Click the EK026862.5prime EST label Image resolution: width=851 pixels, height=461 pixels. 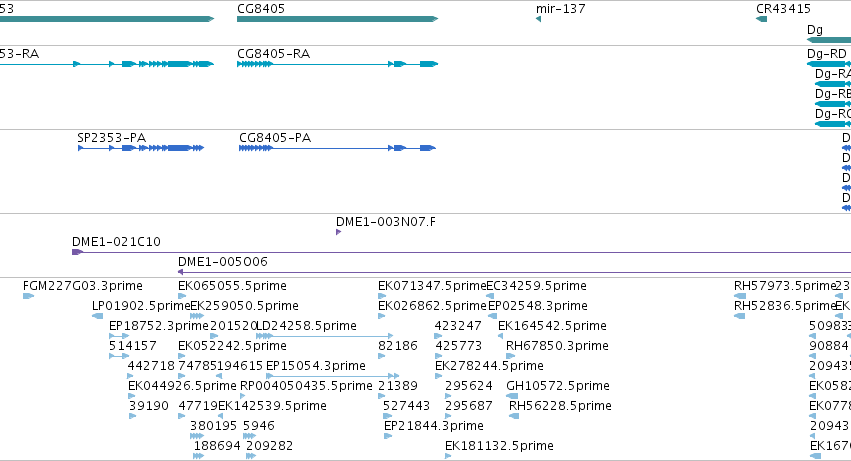point(432,306)
